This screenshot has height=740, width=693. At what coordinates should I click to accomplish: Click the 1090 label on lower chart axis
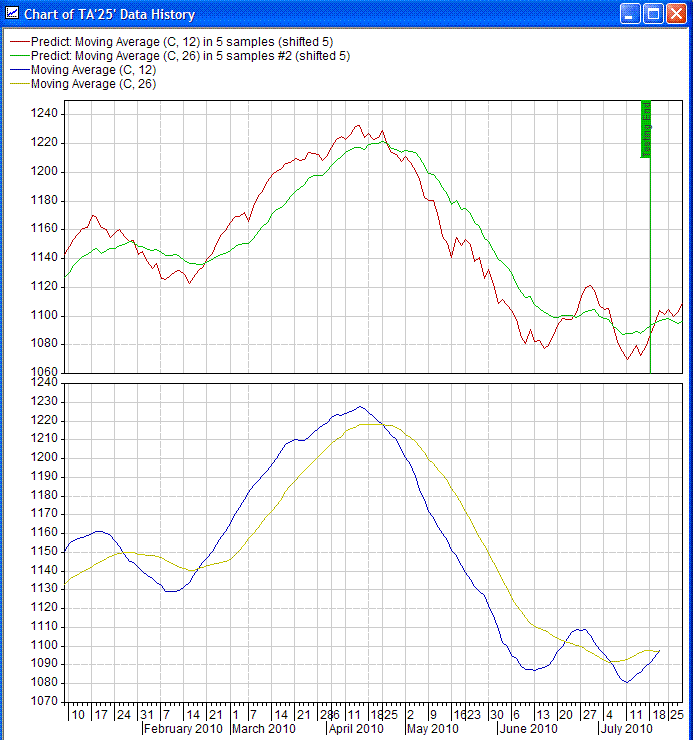44,664
